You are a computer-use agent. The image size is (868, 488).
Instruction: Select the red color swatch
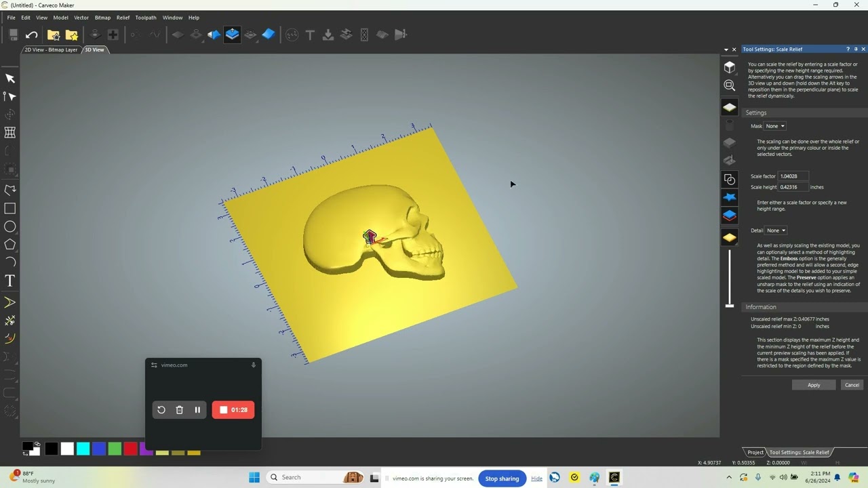(130, 448)
